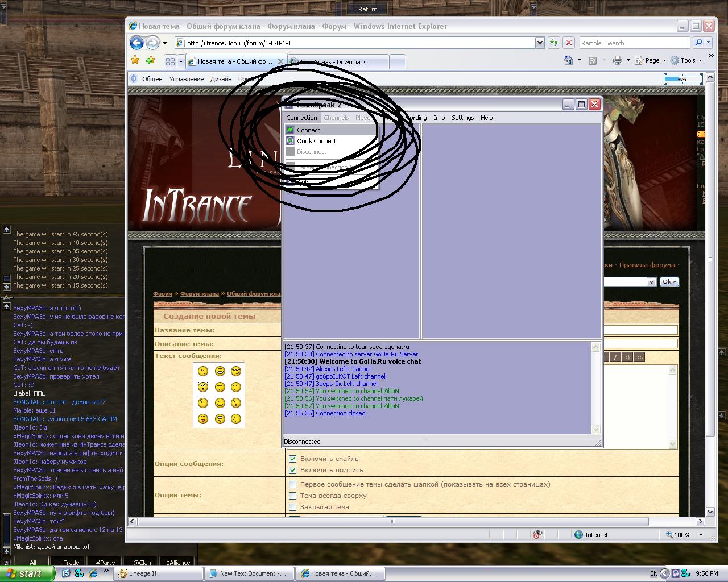Viewport: 728px width, 582px height.
Task: Click the Refresh page icon
Action: coord(553,43)
